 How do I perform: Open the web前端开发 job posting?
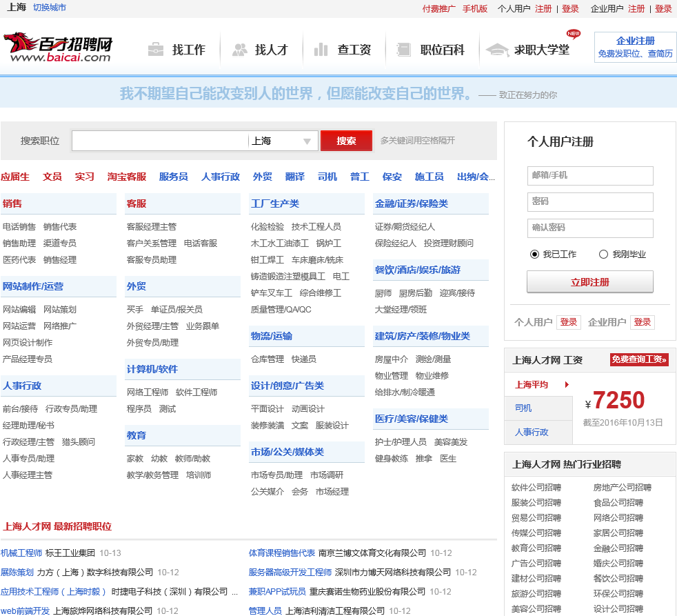coord(25,610)
